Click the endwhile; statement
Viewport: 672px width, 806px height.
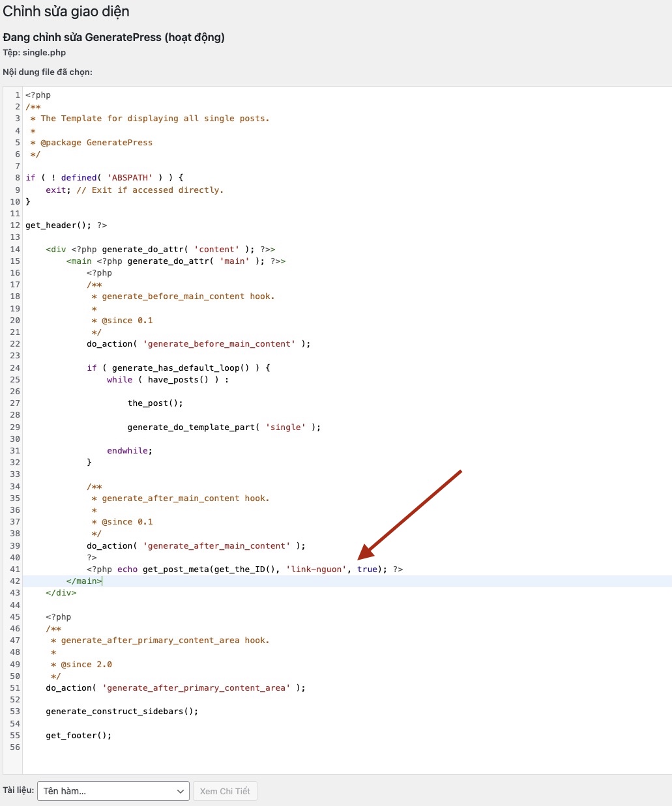[129, 451]
